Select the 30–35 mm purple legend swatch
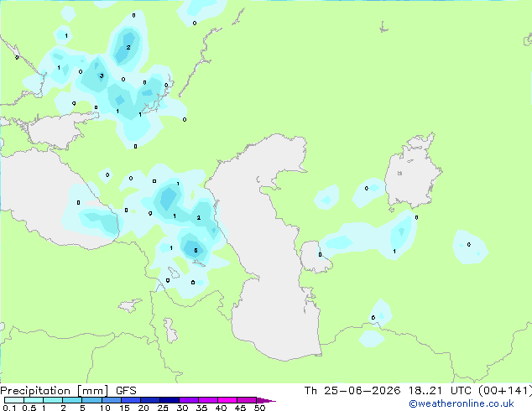The width and height of the screenshot is (532, 411). (188, 400)
